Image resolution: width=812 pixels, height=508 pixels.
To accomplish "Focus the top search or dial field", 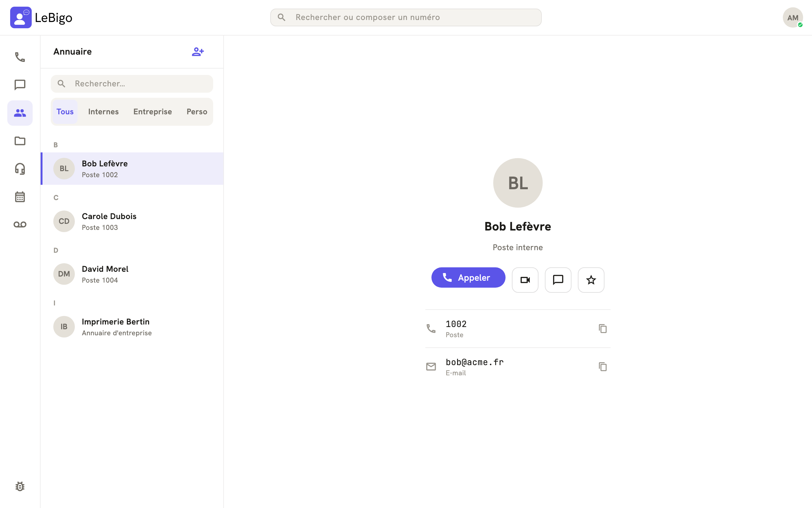I will (406, 17).
